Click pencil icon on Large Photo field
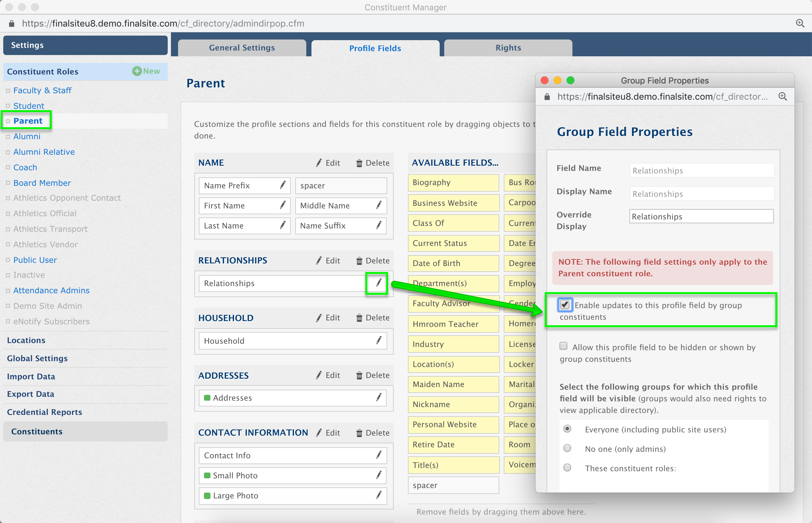 coord(379,495)
